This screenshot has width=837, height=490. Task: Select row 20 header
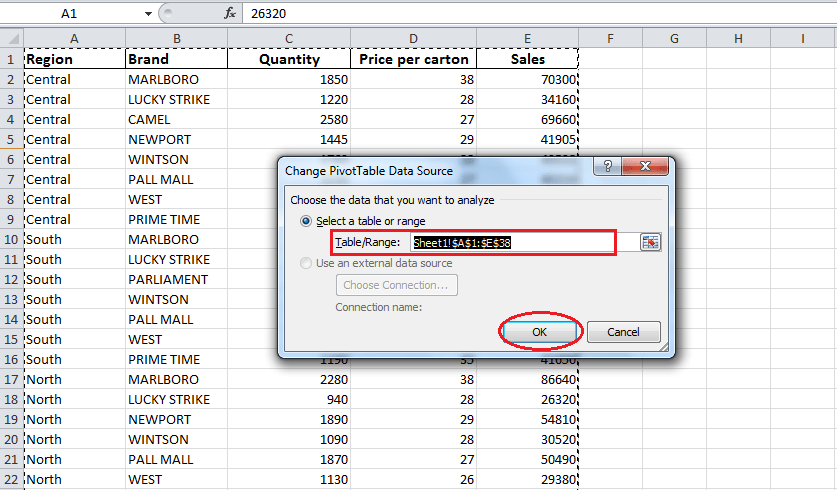11,439
